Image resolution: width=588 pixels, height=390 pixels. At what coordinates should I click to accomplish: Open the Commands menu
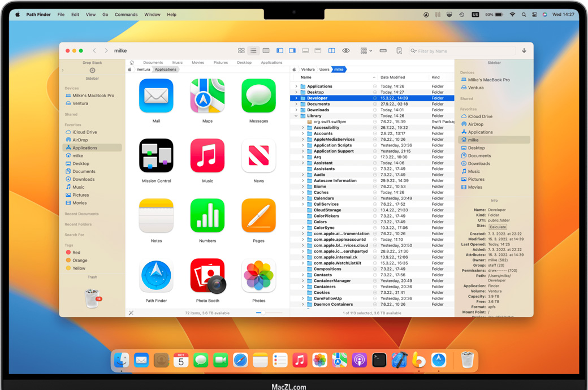(x=126, y=15)
